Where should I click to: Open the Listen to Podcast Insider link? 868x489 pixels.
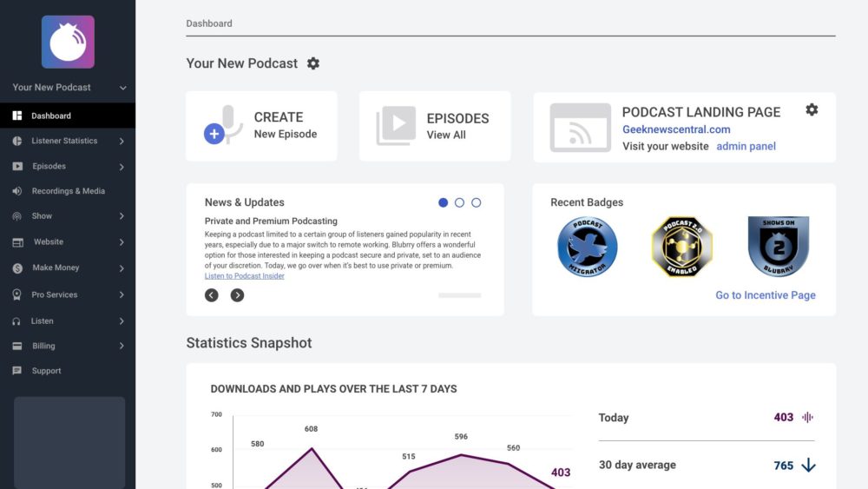(x=244, y=276)
